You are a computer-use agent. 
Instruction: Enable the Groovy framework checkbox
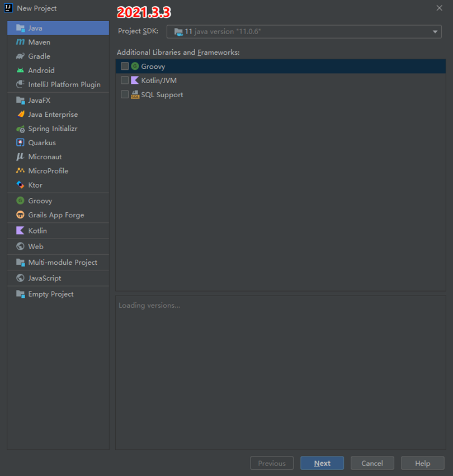tap(125, 66)
